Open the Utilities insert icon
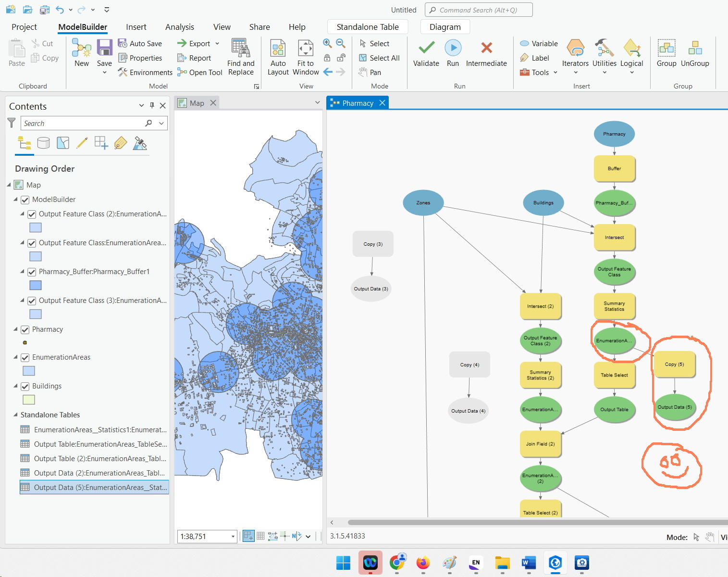728x577 pixels. click(x=604, y=49)
